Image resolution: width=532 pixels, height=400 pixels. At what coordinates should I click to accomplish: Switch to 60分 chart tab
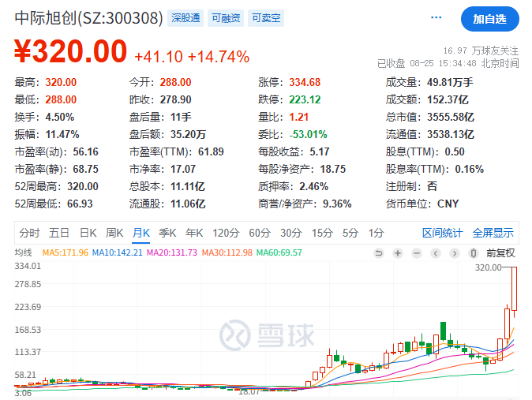pyautogui.click(x=260, y=233)
